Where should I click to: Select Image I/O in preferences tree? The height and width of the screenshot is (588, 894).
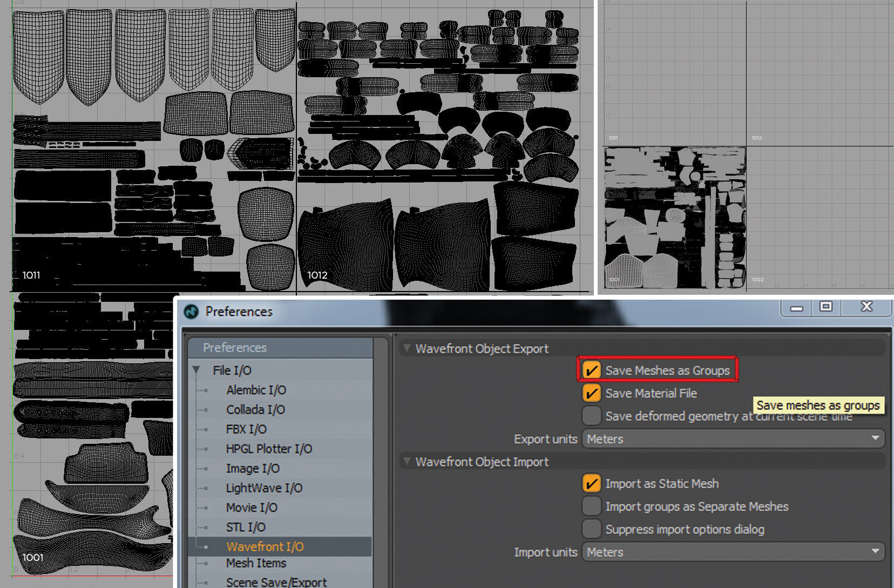click(x=253, y=468)
